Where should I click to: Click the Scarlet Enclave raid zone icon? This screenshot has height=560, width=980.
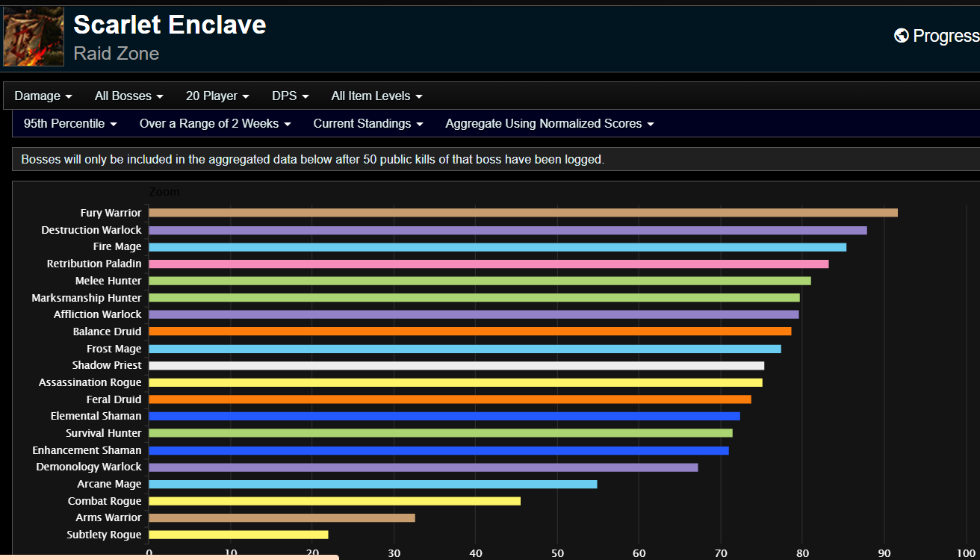pos(34,37)
